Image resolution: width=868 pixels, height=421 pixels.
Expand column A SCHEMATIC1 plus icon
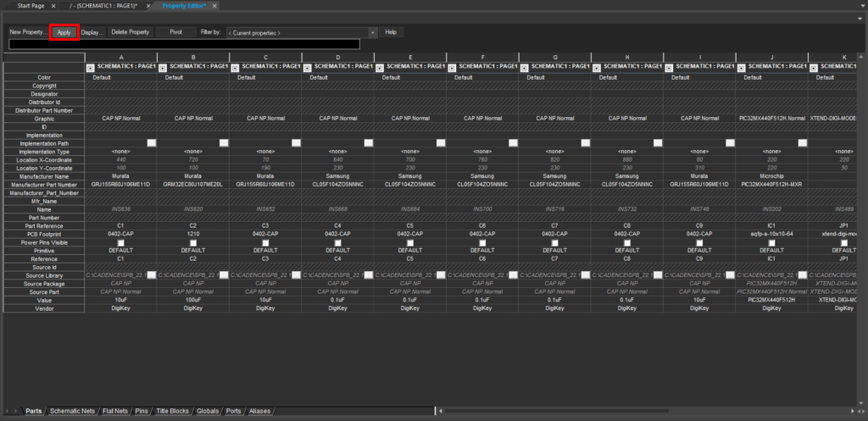[90, 68]
